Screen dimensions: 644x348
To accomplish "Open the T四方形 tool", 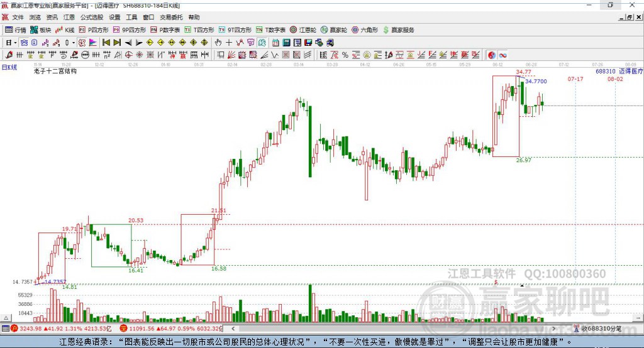I will [199, 30].
